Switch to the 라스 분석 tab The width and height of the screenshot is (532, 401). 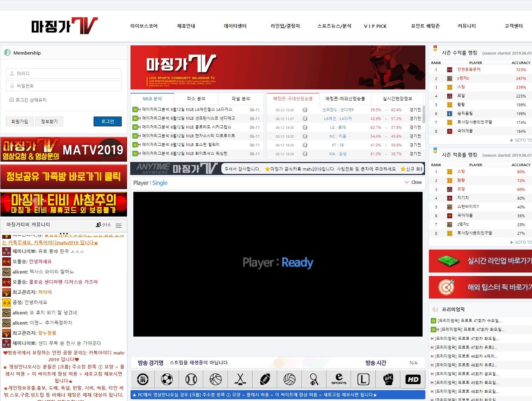tap(196, 99)
